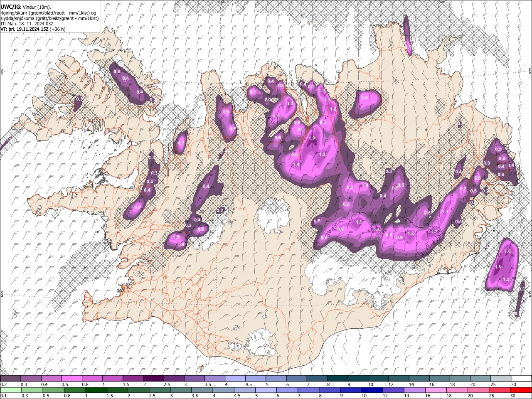Select the bright pink 0.5 swatch in top legend row

[71, 378]
